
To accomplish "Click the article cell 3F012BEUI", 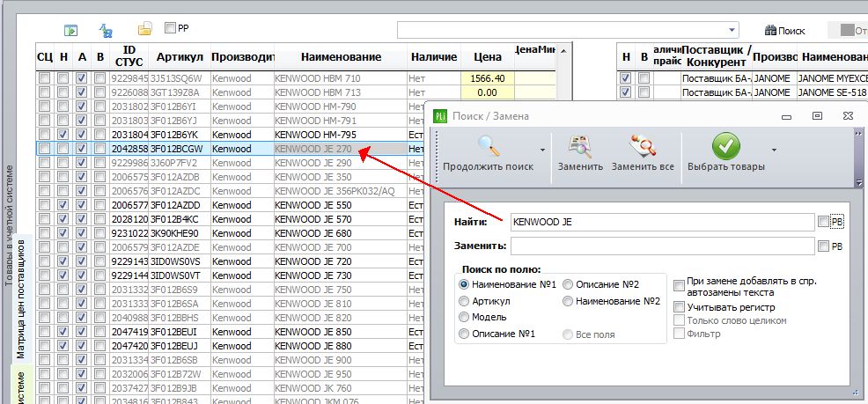I will [x=180, y=332].
